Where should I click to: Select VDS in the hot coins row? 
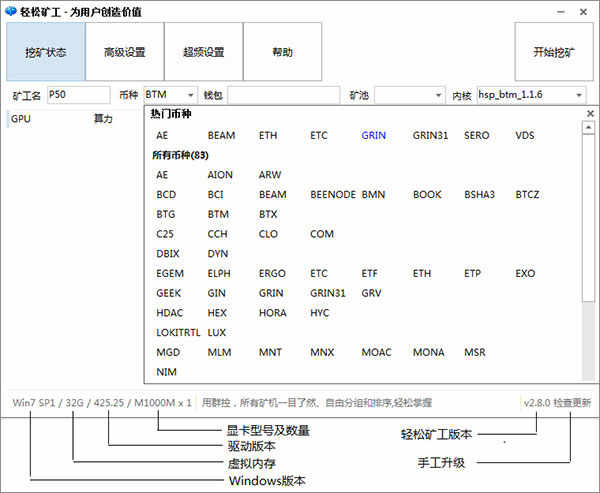pos(525,135)
